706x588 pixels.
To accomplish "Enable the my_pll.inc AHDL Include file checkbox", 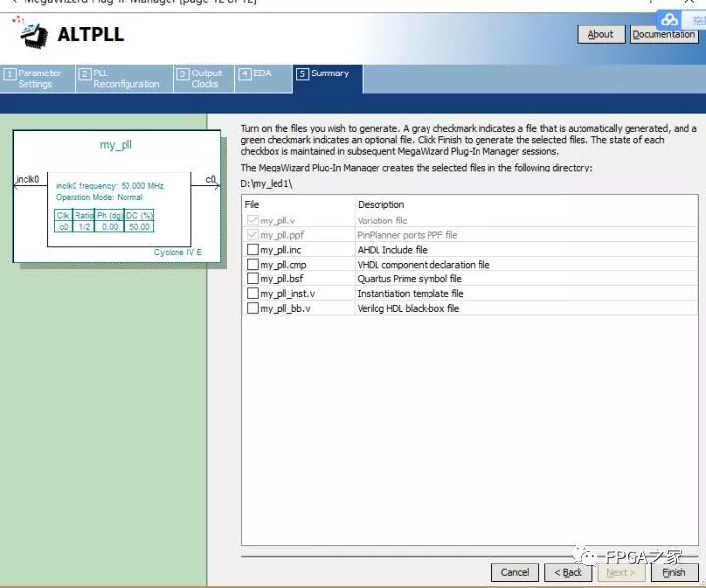I will 253,250.
